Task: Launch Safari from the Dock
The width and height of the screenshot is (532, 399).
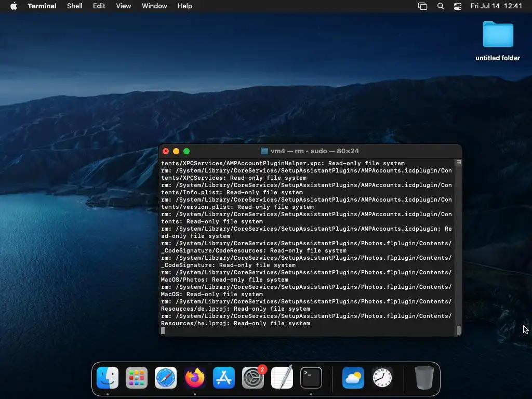Action: [x=166, y=378]
